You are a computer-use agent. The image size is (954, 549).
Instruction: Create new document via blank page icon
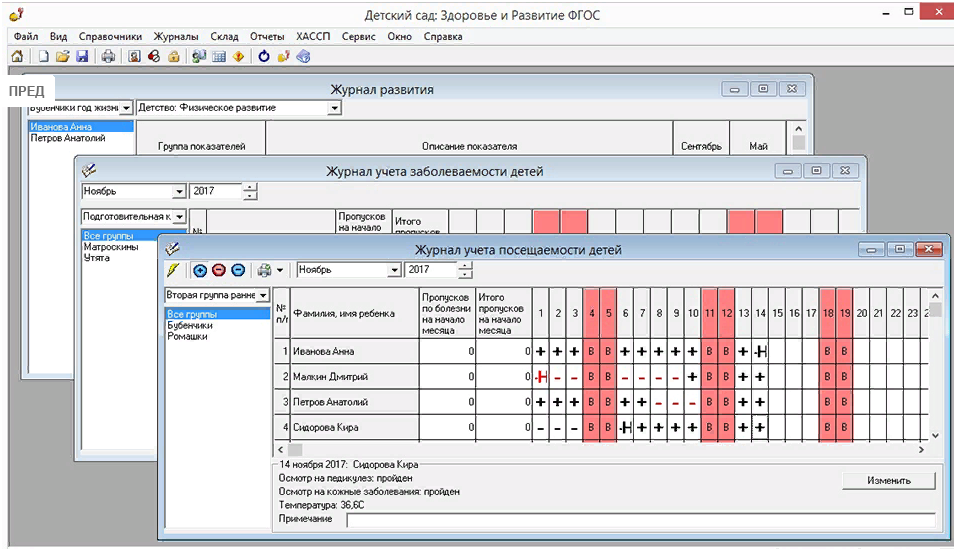coord(43,56)
